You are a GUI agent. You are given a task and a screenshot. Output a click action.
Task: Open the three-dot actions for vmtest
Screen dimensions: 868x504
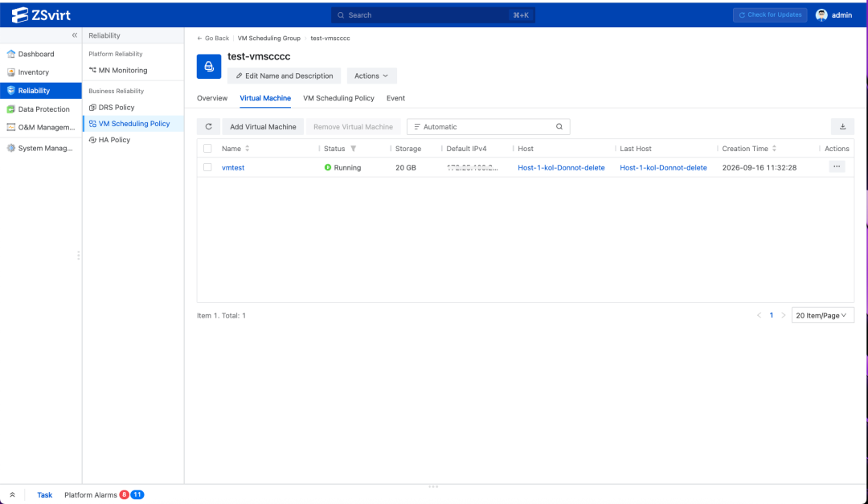pos(837,166)
